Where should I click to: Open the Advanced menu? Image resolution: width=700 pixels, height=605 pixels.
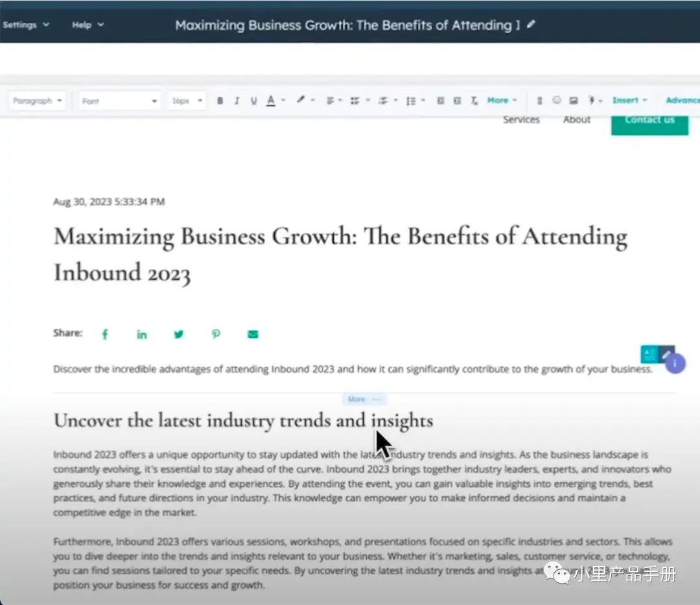tap(682, 101)
